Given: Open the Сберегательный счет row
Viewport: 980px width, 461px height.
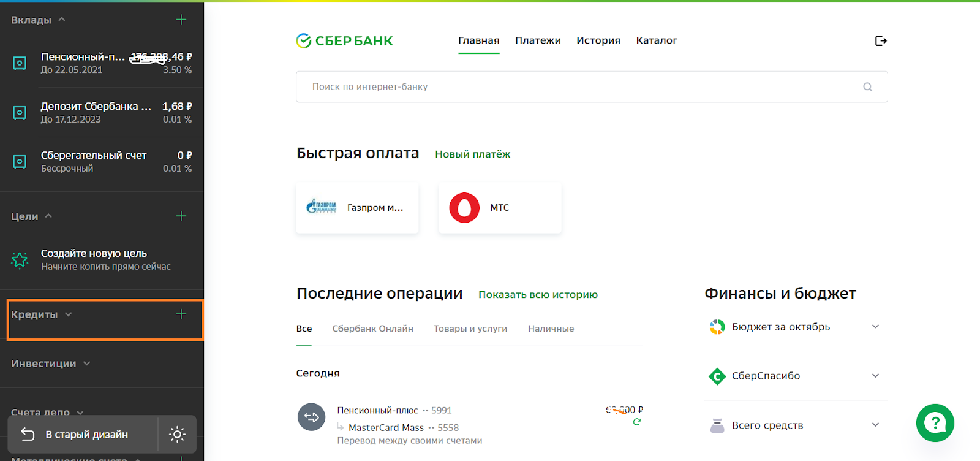Looking at the screenshot, I should (x=102, y=161).
